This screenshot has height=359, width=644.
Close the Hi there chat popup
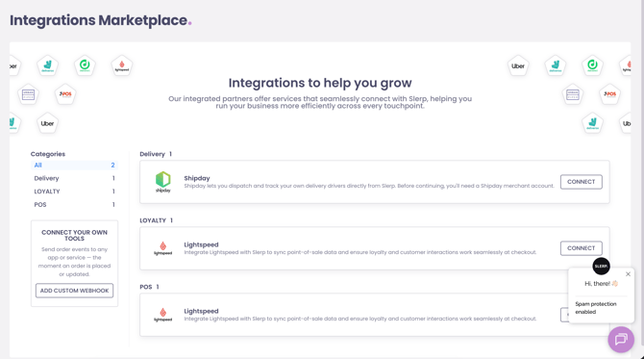(x=628, y=274)
